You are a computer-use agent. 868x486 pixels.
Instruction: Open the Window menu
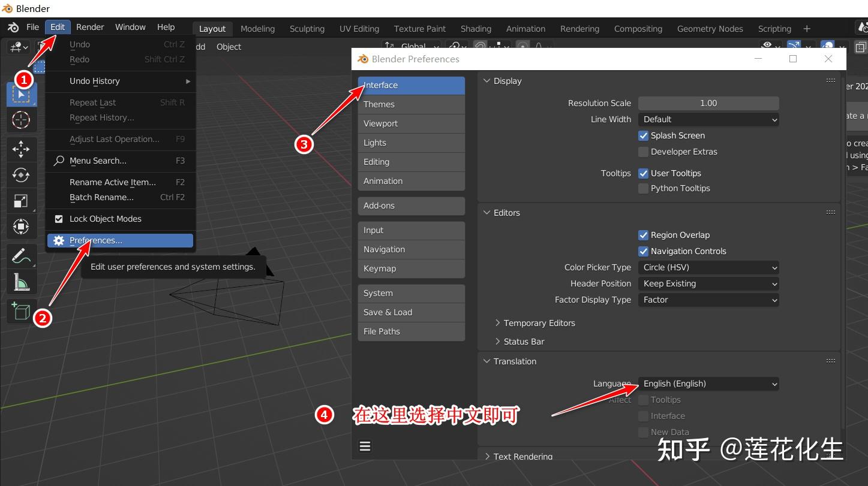pyautogui.click(x=130, y=27)
